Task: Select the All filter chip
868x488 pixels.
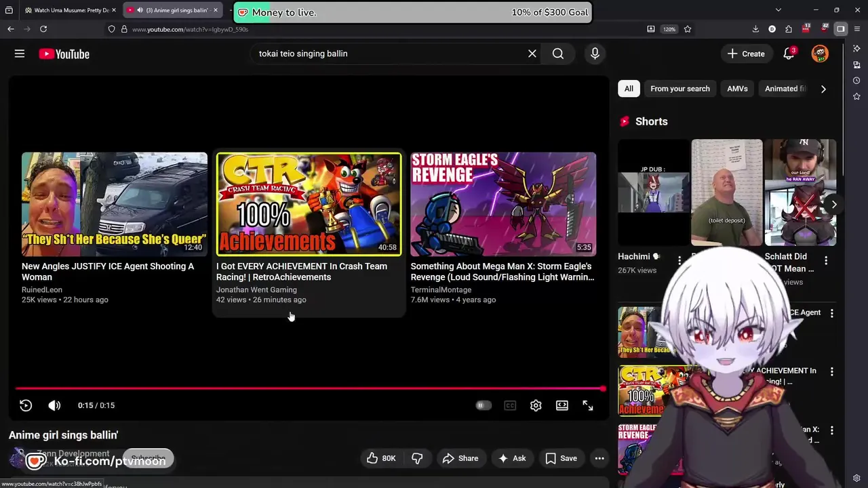Action: pyautogui.click(x=629, y=89)
